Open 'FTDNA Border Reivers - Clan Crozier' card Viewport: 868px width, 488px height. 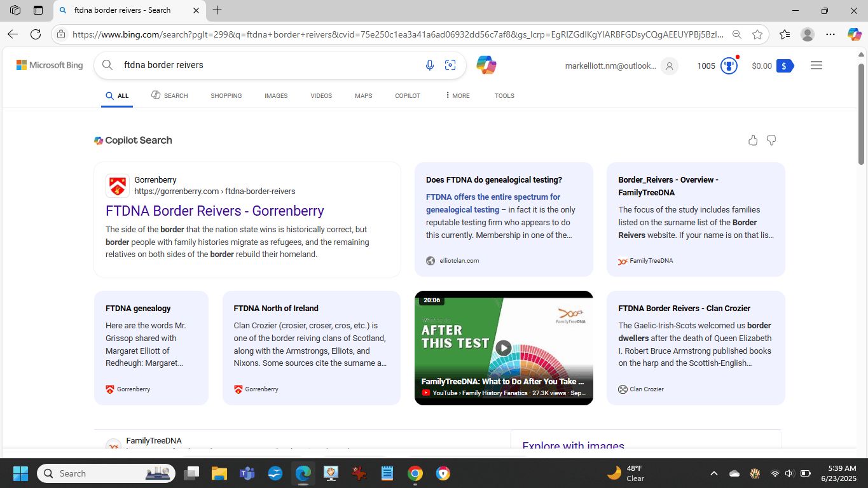tap(696, 347)
